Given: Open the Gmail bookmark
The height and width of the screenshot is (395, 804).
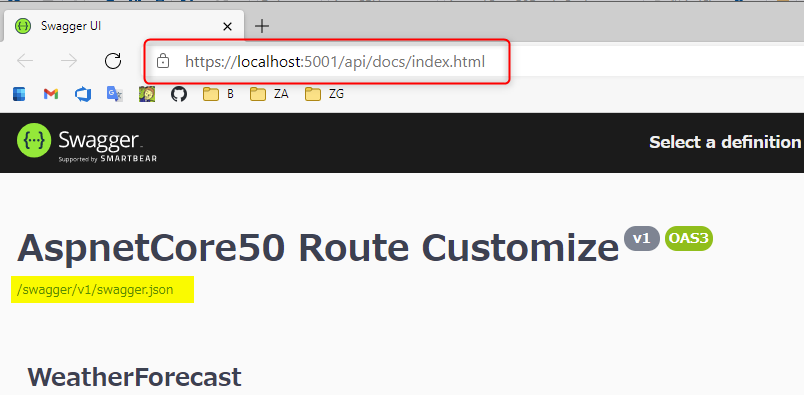Looking at the screenshot, I should 51,94.
